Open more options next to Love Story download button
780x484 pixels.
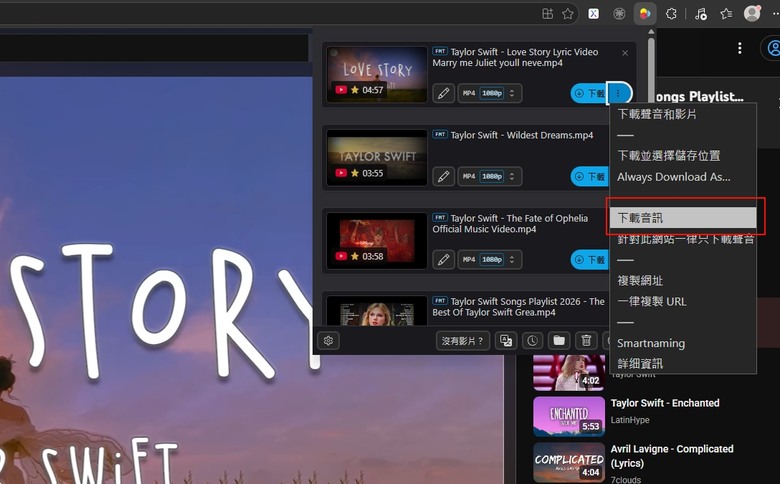coord(618,93)
